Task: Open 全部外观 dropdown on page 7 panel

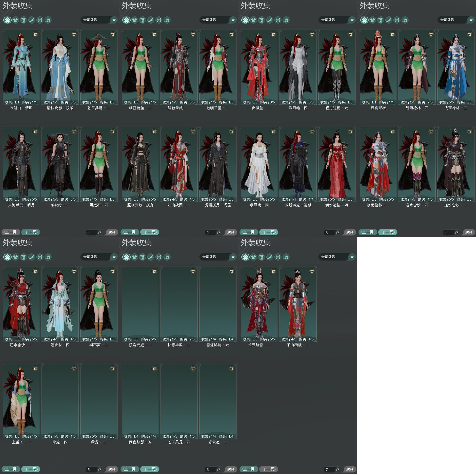Action: [337, 257]
